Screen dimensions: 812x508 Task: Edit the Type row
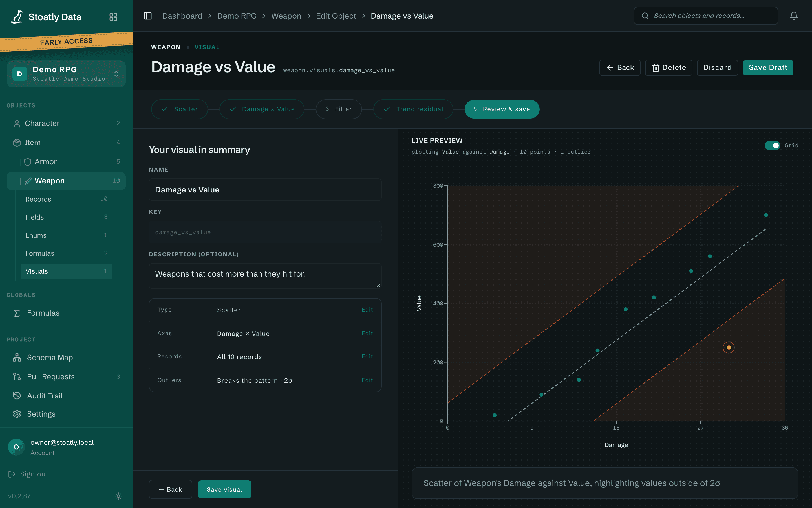point(367,310)
